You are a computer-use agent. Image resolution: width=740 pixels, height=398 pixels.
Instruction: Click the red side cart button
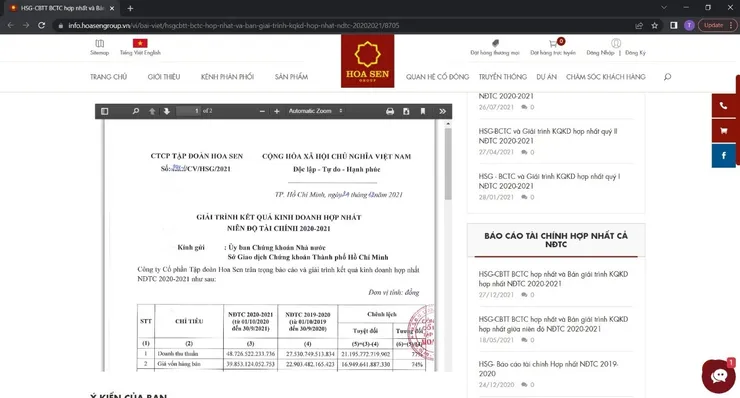point(723,131)
